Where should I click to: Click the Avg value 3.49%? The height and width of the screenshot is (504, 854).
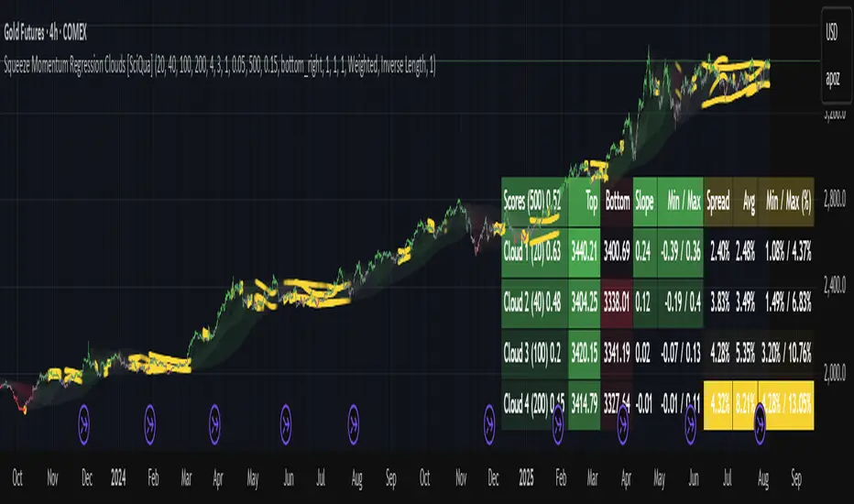click(746, 302)
